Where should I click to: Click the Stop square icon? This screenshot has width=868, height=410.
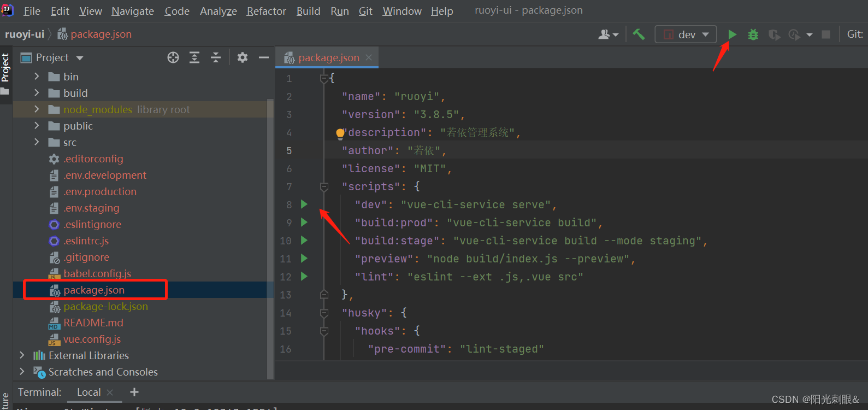coord(826,34)
